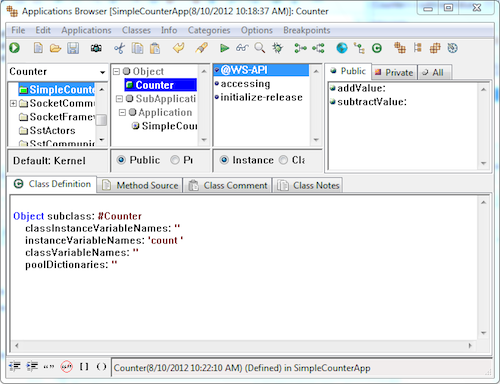Open the Classes menu

point(136,30)
